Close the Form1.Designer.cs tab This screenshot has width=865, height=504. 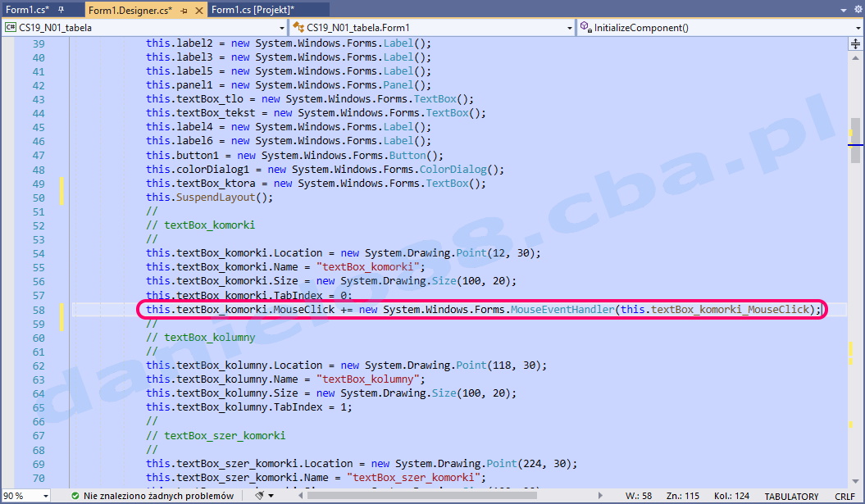(198, 10)
